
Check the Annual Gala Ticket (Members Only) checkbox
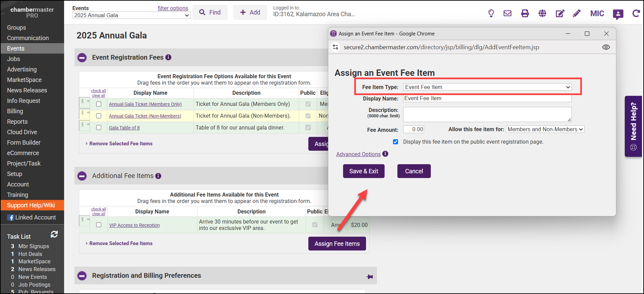[x=99, y=104]
